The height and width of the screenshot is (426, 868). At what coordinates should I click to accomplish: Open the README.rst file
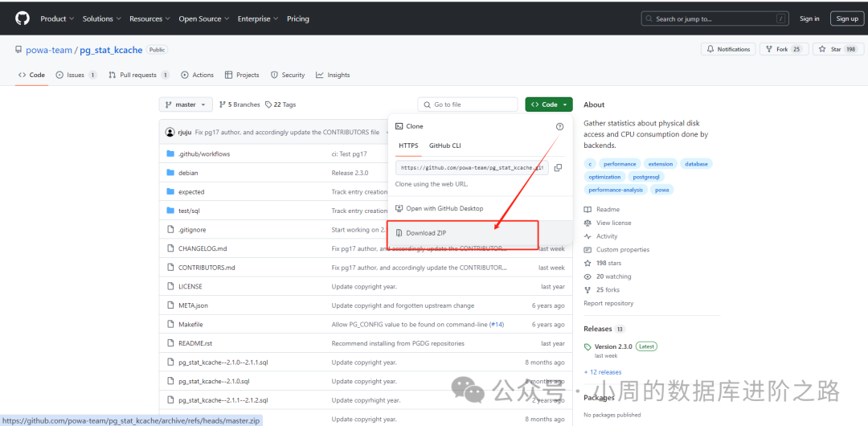(x=194, y=343)
